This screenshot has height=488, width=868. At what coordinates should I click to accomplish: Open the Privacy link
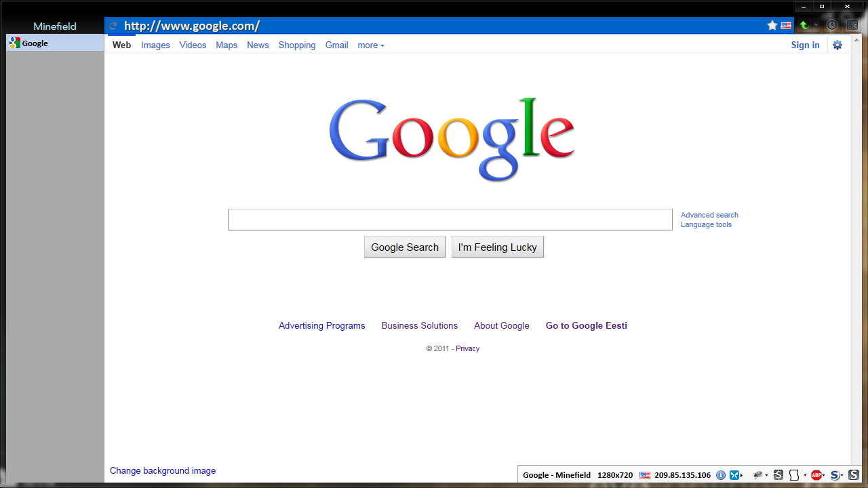tap(467, 348)
